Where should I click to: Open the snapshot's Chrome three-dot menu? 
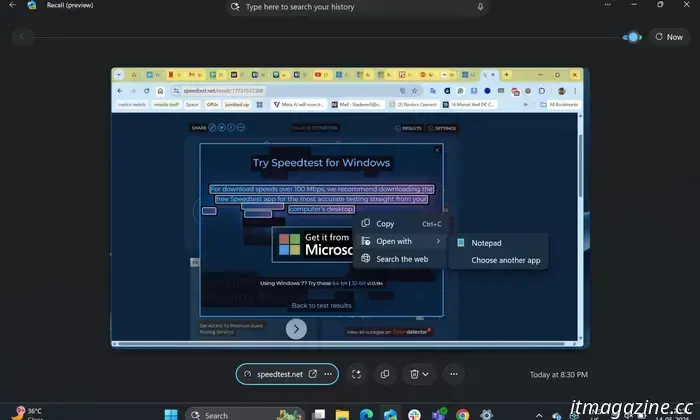coord(575,91)
